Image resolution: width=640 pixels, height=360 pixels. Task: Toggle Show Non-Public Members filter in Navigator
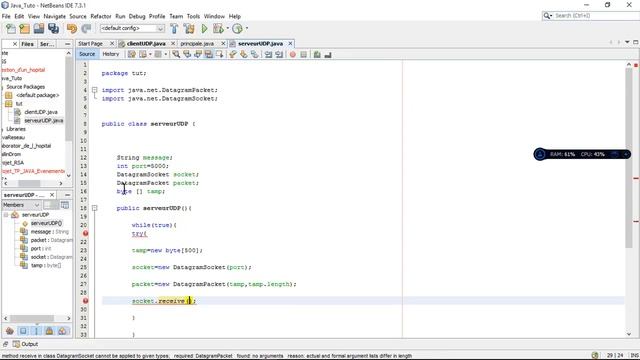tap(49, 331)
